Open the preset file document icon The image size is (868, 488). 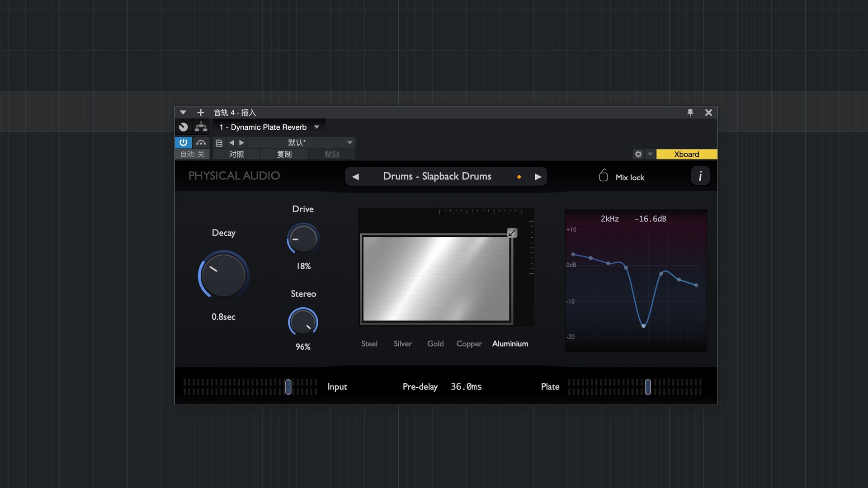tap(219, 143)
